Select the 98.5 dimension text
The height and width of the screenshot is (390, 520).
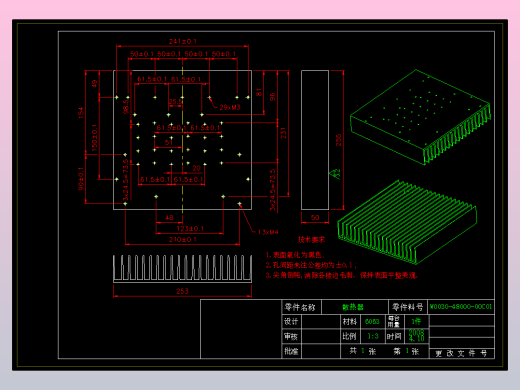point(126,107)
